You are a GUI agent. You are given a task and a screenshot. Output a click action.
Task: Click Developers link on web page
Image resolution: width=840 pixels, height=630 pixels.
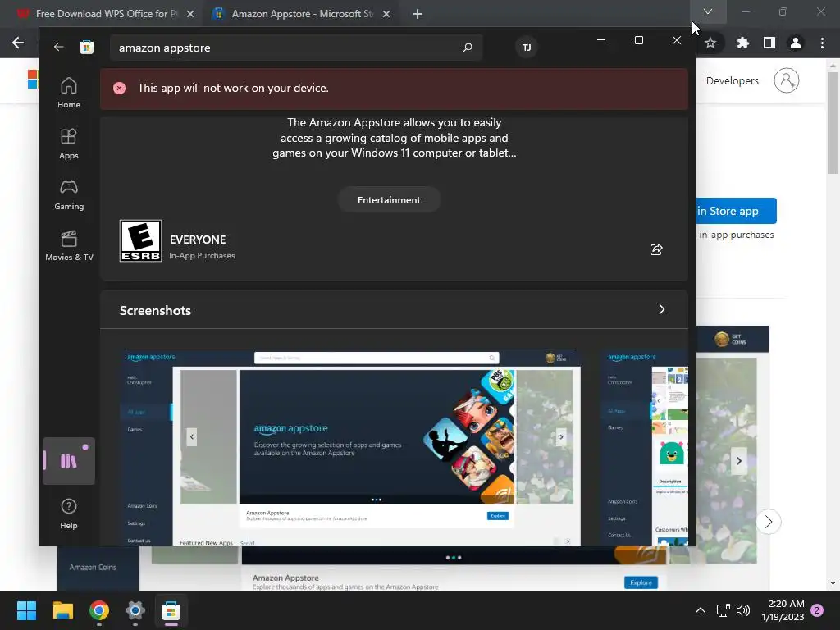coord(733,81)
